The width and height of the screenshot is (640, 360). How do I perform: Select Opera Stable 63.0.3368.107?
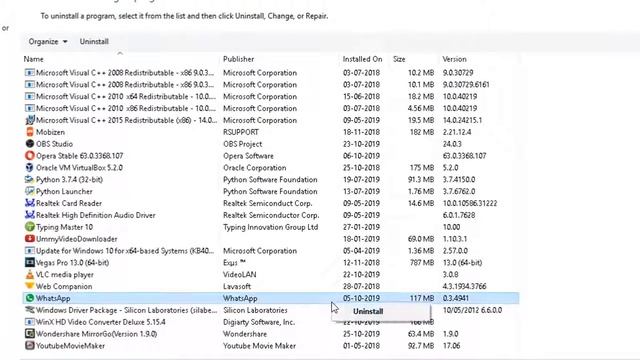pos(80,156)
